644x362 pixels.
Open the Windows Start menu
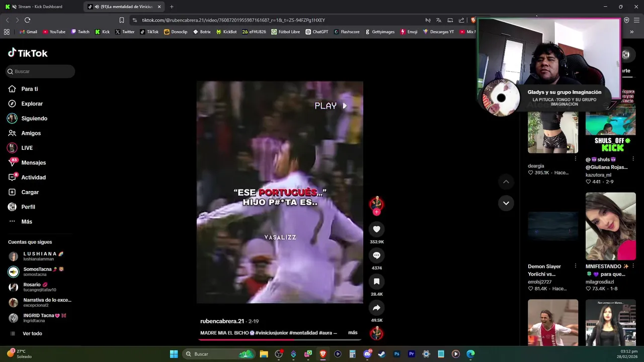click(174, 354)
